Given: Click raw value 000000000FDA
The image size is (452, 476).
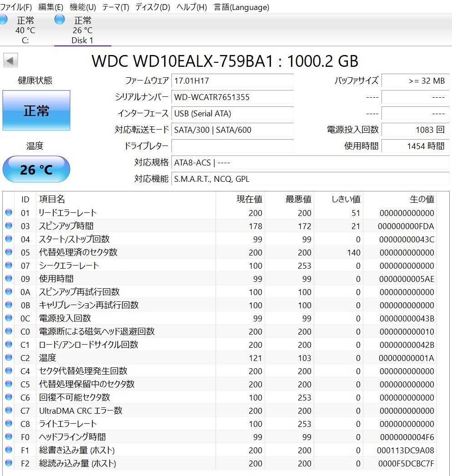Looking at the screenshot, I should [x=406, y=226].
